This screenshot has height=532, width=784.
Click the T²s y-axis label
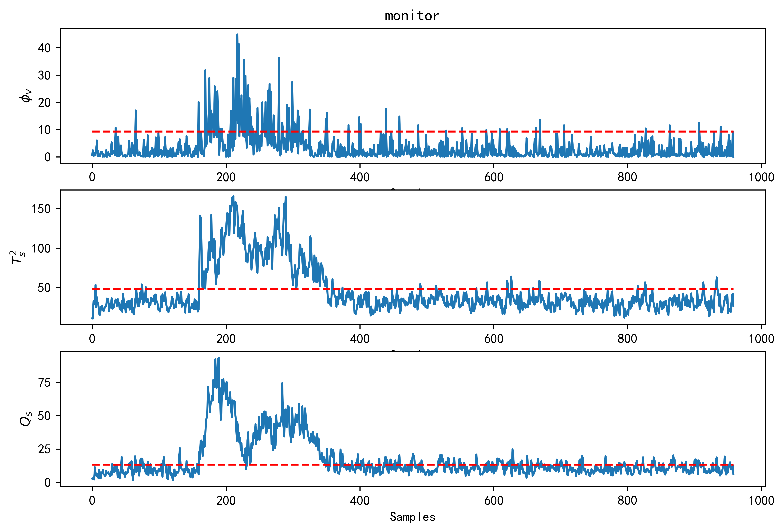(18, 257)
